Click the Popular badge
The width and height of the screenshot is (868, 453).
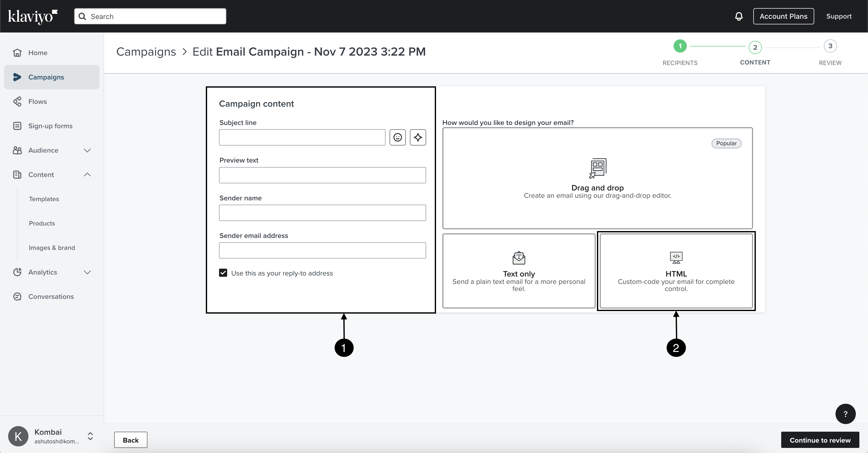point(726,143)
